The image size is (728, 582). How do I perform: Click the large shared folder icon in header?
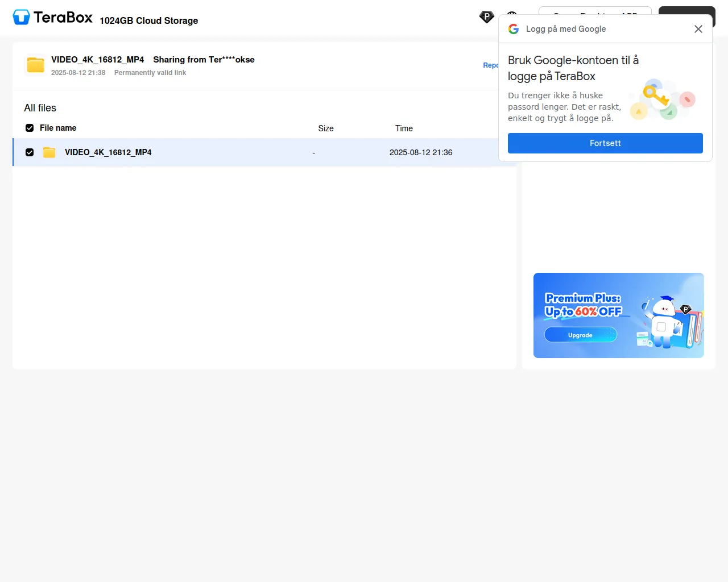click(35, 65)
